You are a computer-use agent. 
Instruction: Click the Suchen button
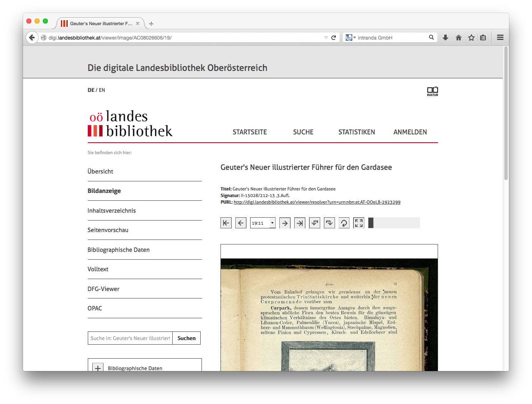[187, 338]
